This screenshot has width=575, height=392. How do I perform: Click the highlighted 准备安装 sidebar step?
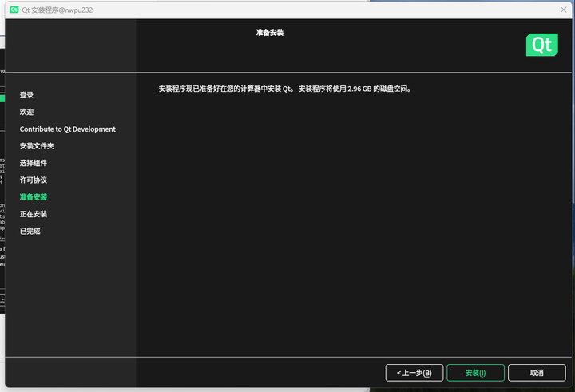tap(34, 197)
